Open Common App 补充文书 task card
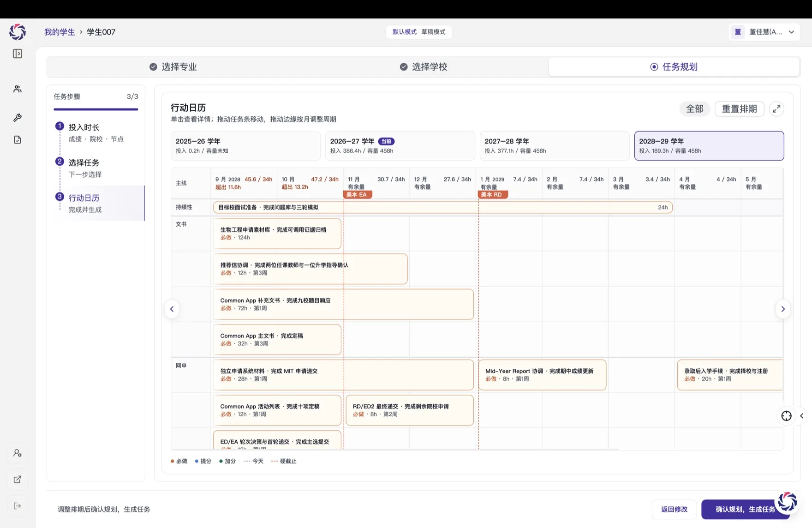Screen dimensions: 812x528 [343, 304]
